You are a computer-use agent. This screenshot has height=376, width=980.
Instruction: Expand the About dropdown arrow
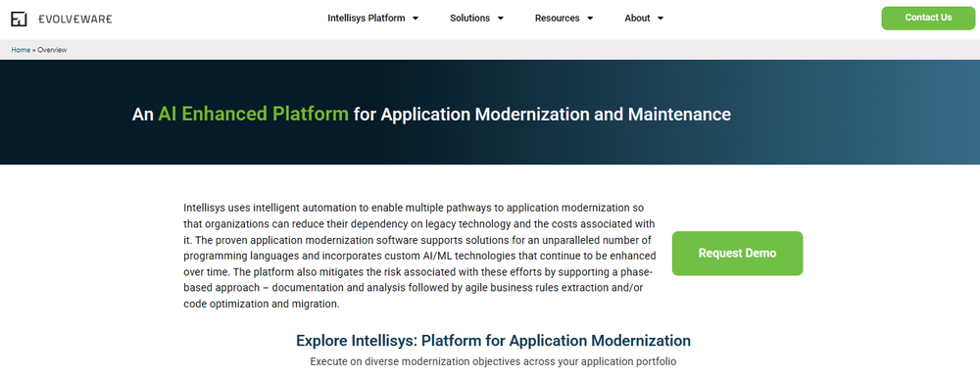click(x=661, y=19)
